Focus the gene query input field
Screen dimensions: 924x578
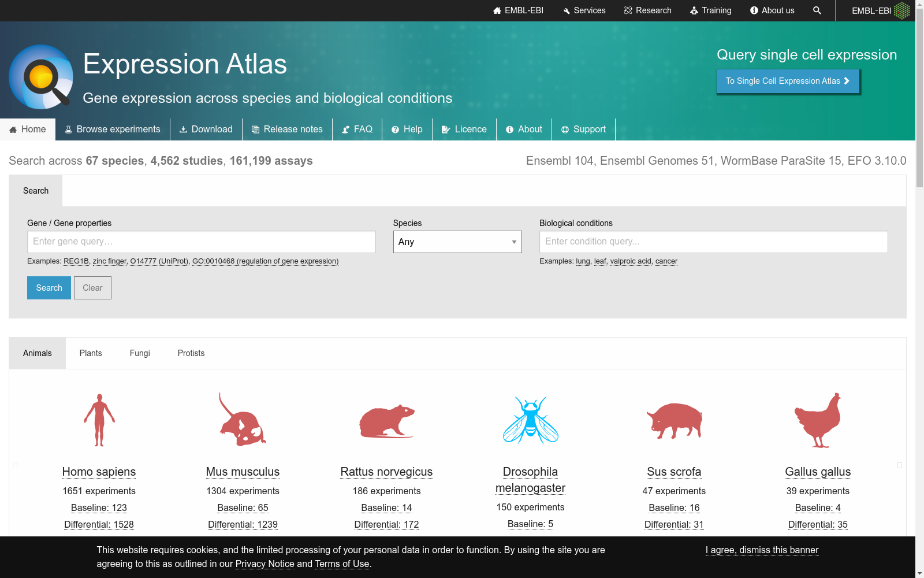(202, 242)
